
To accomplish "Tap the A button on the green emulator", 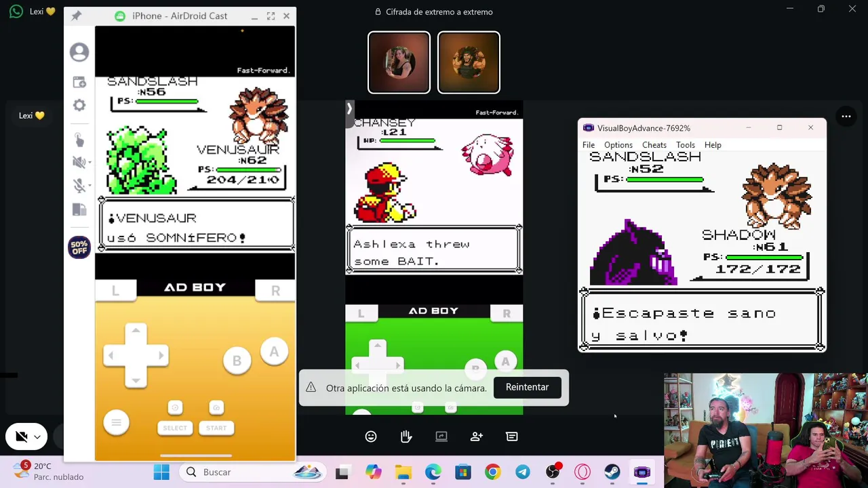I will [x=505, y=363].
